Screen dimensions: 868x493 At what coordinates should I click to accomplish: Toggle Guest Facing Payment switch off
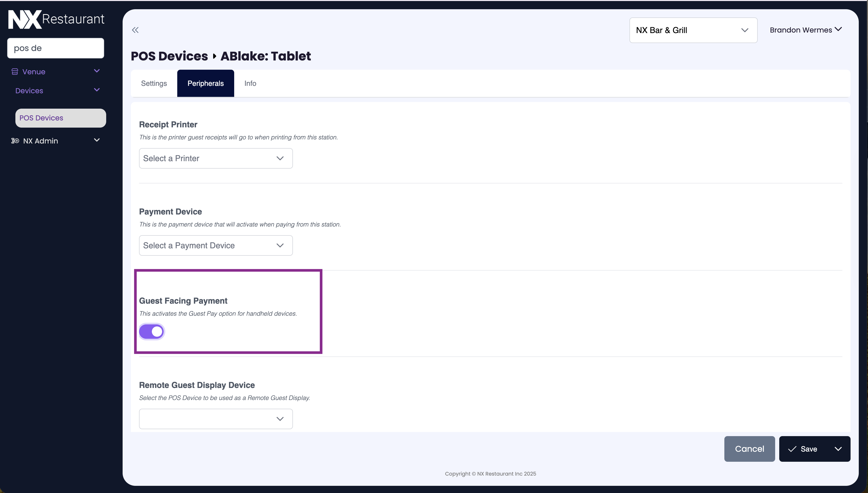pos(152,332)
